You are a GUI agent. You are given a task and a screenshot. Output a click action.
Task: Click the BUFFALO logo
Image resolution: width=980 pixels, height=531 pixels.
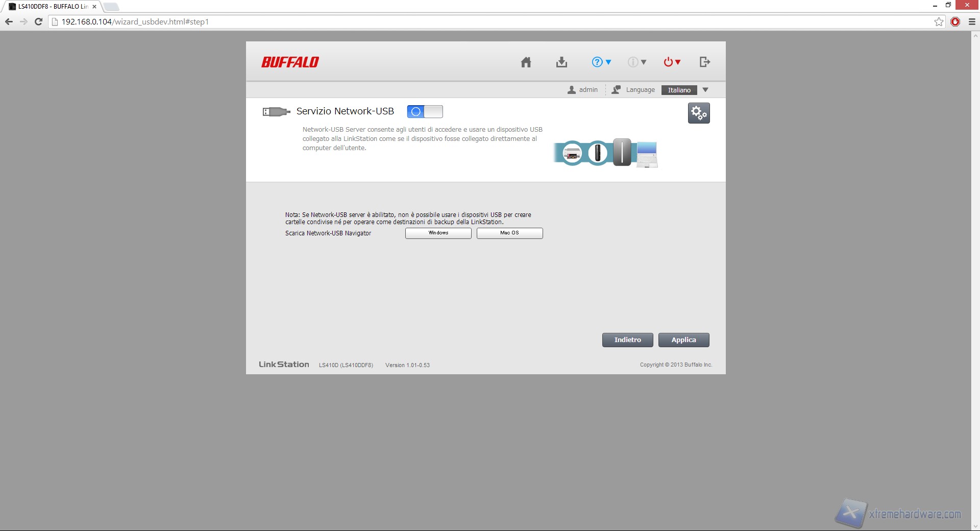pos(290,62)
